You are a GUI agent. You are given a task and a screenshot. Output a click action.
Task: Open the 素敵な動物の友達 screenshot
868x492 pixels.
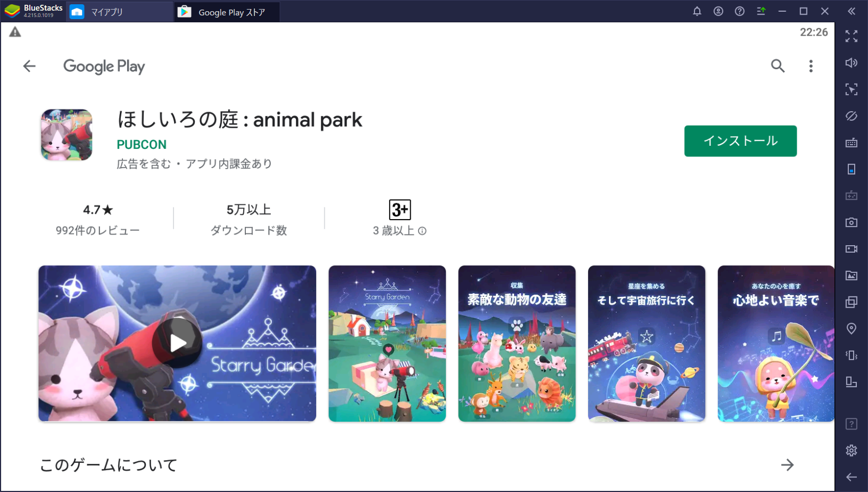(x=517, y=344)
